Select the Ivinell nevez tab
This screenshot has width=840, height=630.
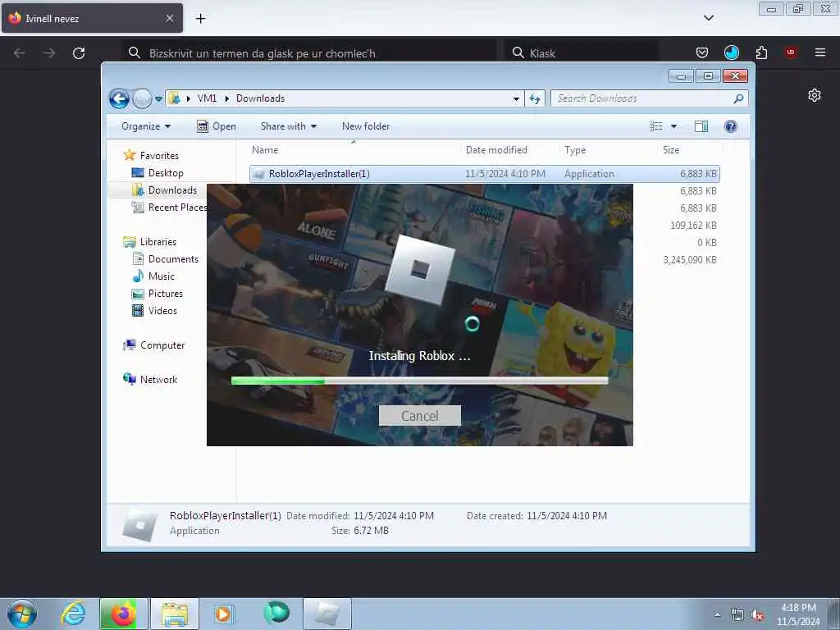(x=92, y=18)
